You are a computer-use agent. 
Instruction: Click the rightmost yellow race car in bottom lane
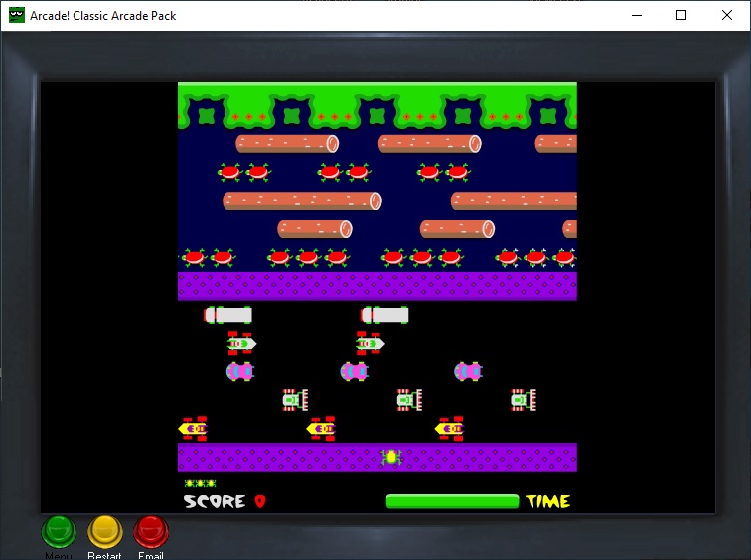click(x=449, y=428)
